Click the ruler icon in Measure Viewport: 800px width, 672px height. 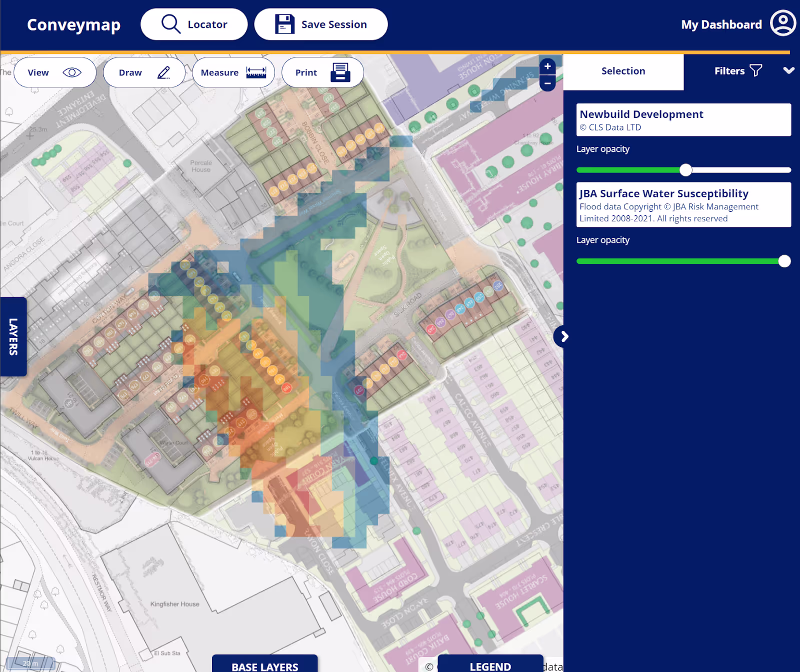pos(256,72)
